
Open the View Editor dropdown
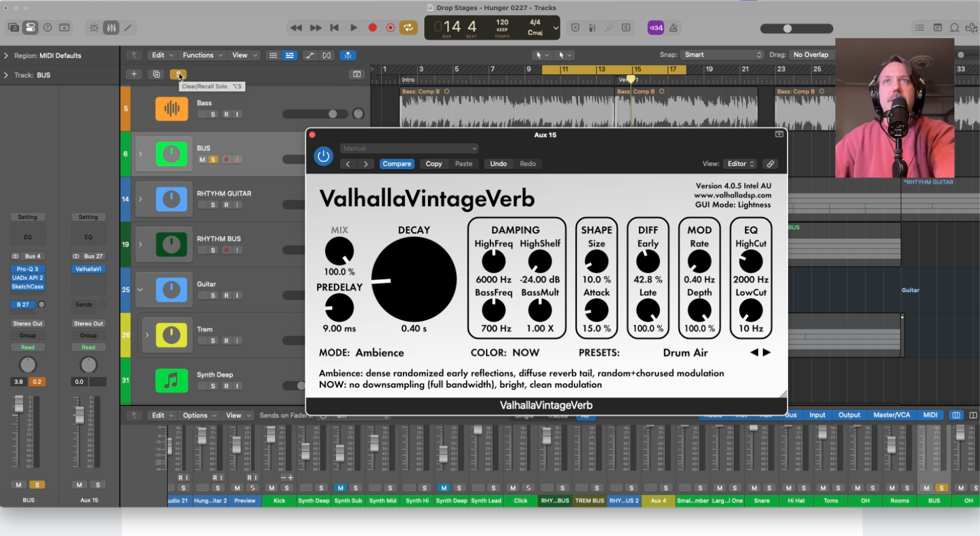[x=741, y=164]
